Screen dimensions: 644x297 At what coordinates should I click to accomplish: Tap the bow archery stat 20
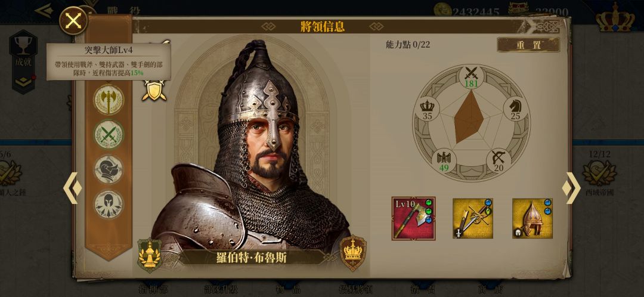pos(499,162)
